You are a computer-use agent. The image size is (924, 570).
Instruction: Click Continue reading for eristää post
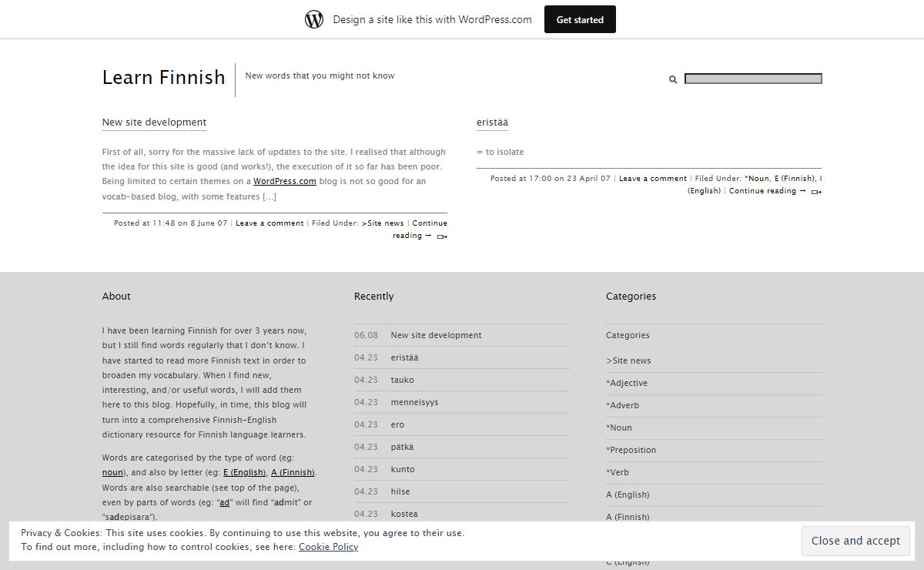tap(768, 191)
